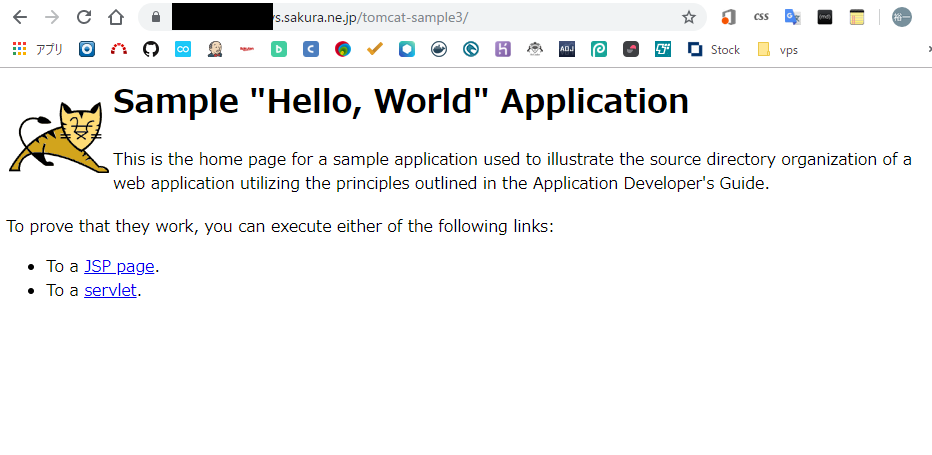Click the Google Translate extension icon

click(792, 17)
